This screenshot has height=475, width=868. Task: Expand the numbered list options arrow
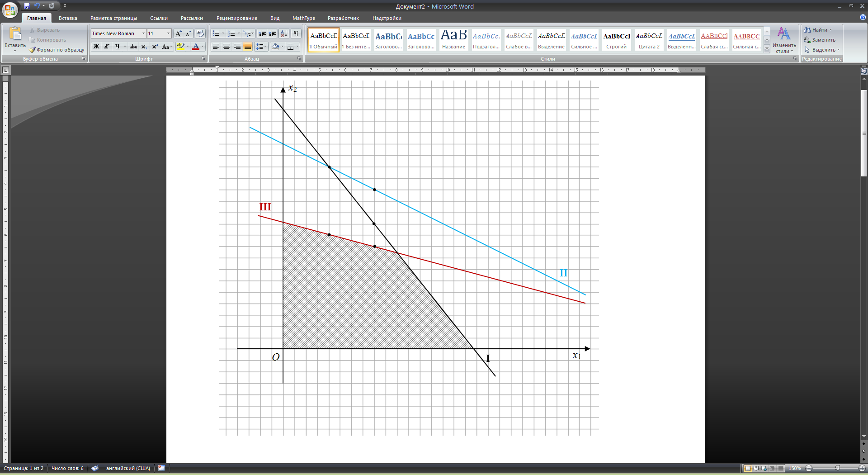point(239,33)
